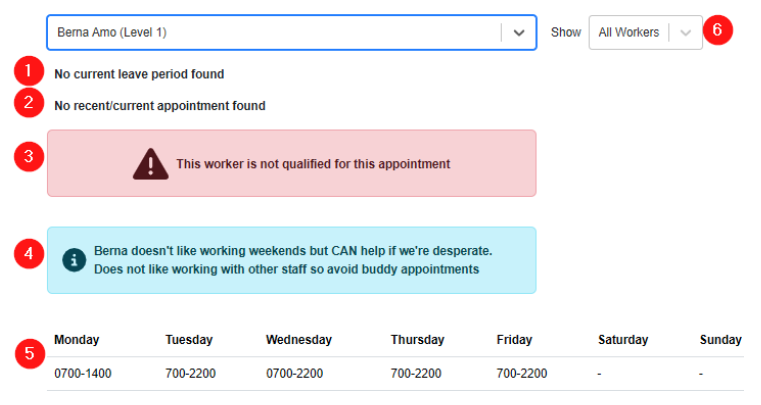Click red marker number 1
Screen dimensions: 761x405
pyautogui.click(x=29, y=72)
